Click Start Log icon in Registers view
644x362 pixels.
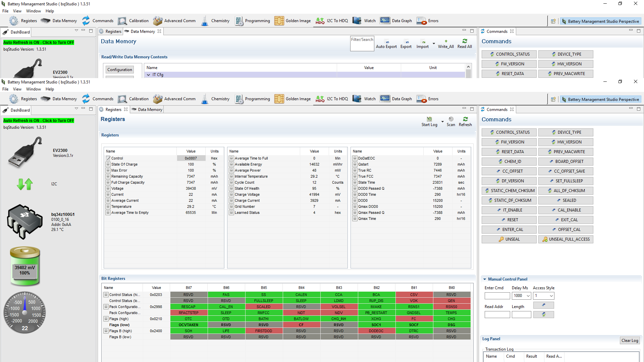[429, 119]
